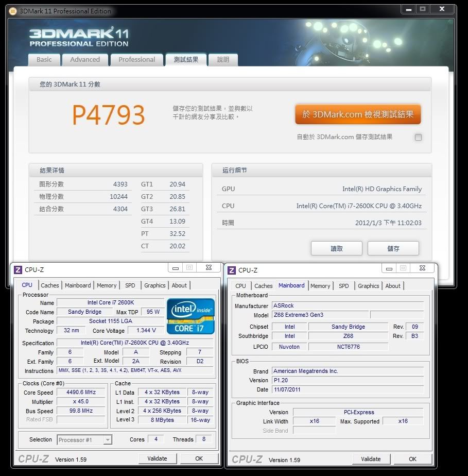
Task: Click the right CPU-Z window Z icon
Action: pos(231,270)
